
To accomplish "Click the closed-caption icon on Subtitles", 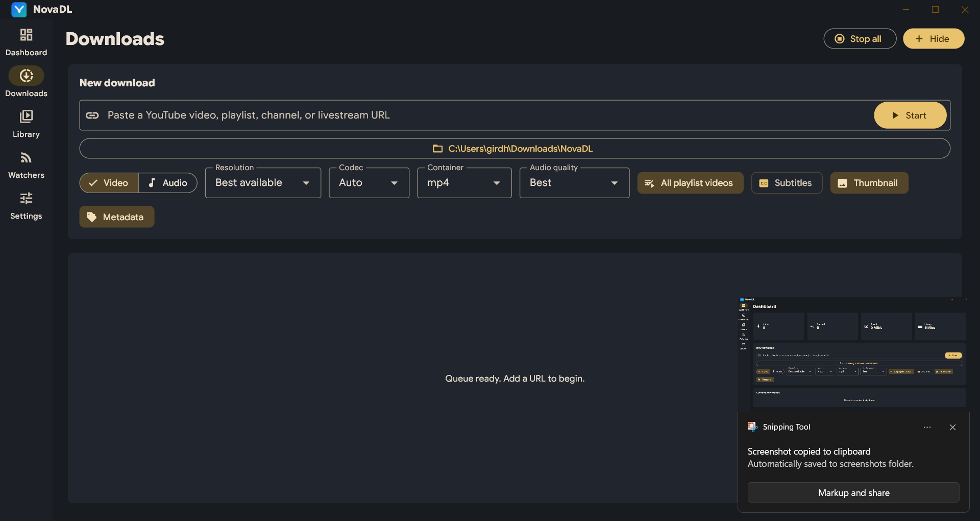I will [x=764, y=183].
